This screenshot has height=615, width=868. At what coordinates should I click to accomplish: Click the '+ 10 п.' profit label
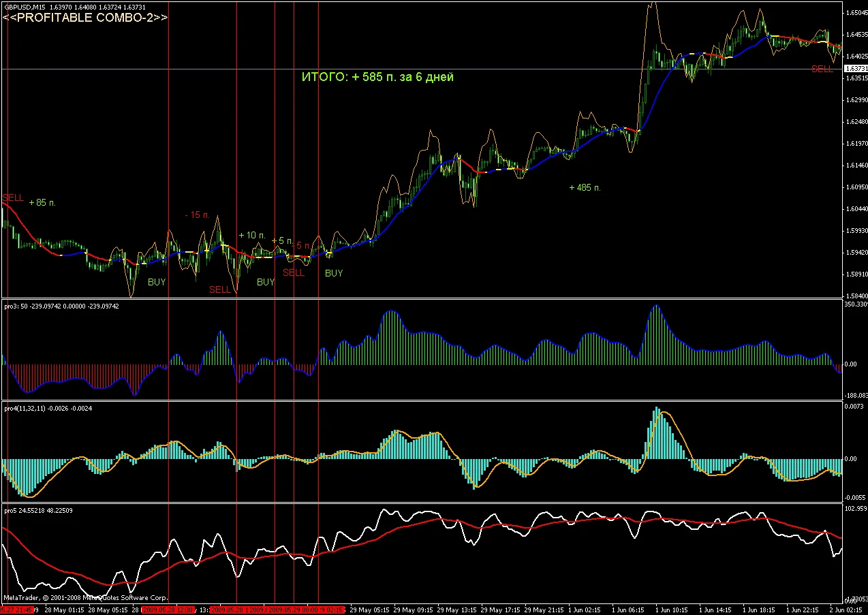[x=252, y=235]
